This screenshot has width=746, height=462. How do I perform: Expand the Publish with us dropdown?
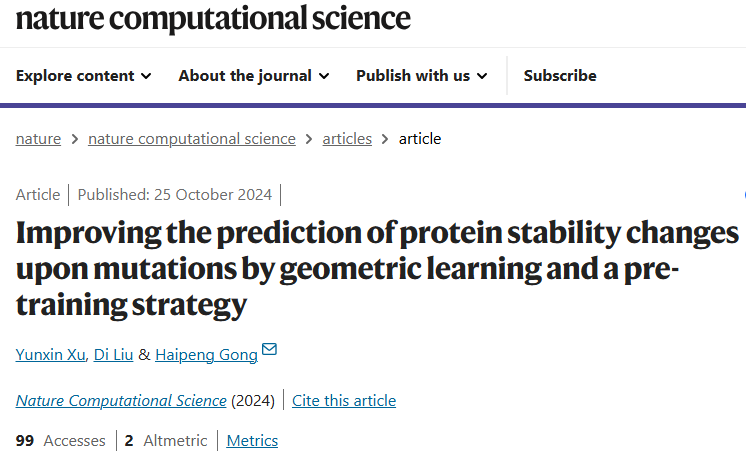pyautogui.click(x=421, y=76)
